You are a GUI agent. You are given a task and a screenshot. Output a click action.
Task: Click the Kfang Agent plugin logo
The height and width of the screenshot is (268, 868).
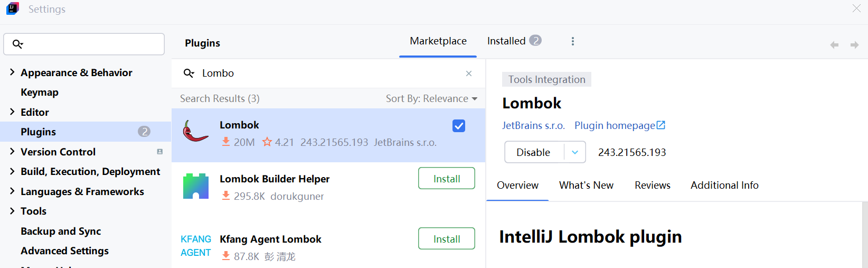(196, 246)
